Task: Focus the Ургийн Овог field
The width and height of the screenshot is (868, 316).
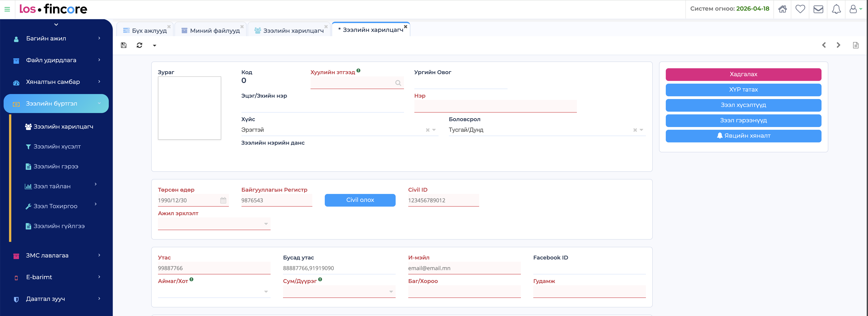Action: [461, 83]
